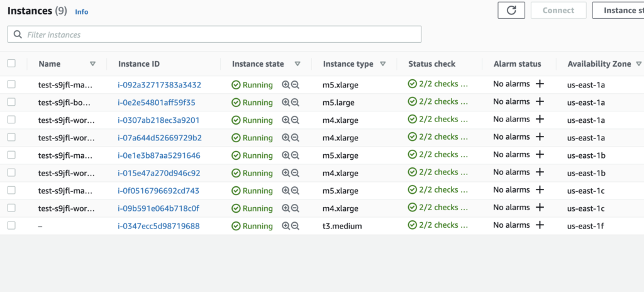
Task: Open instance ID link i-092a32717383a3432
Action: [159, 85]
